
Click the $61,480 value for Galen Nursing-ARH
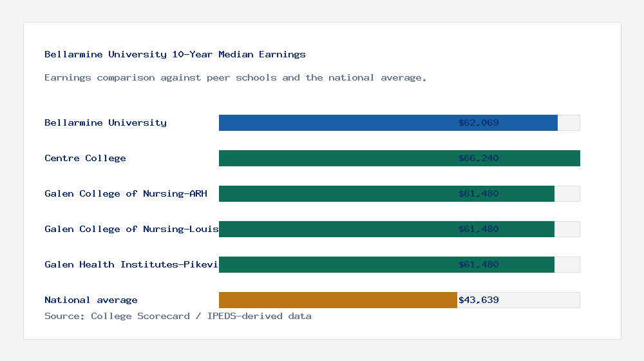478,193
